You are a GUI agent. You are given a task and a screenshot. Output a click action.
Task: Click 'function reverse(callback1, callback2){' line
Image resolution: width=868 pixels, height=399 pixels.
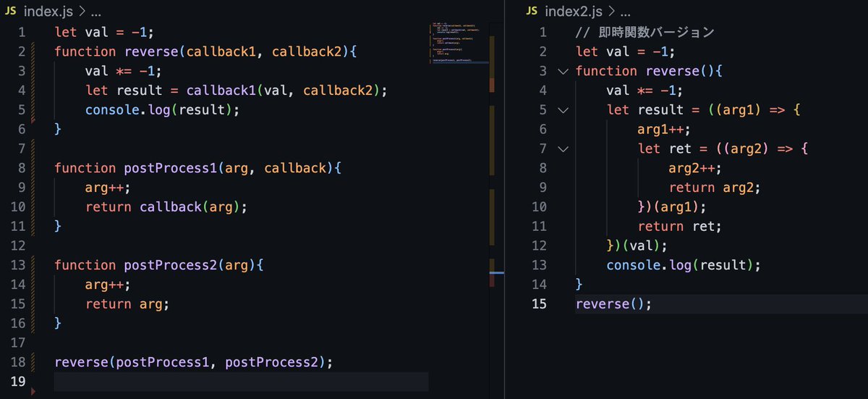[x=206, y=51]
